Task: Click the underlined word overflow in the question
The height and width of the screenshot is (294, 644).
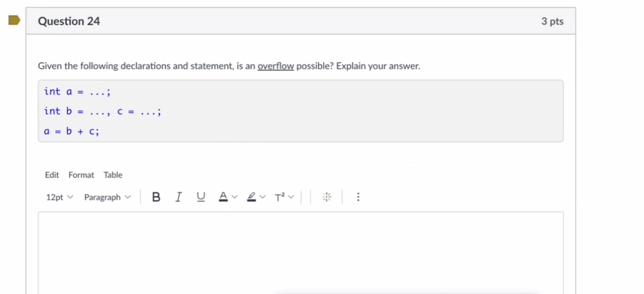Action: click(x=276, y=66)
